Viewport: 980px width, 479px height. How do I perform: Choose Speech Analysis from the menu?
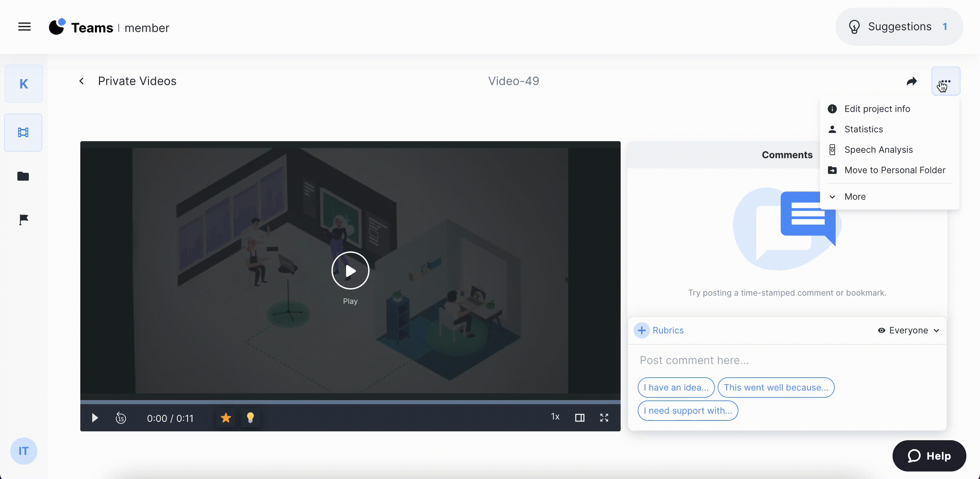[878, 150]
